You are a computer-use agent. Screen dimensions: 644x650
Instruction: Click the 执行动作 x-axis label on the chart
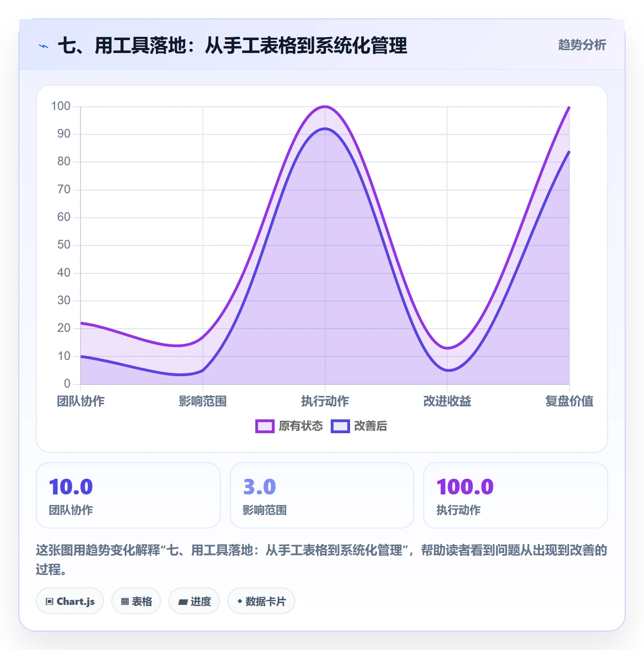(325, 401)
